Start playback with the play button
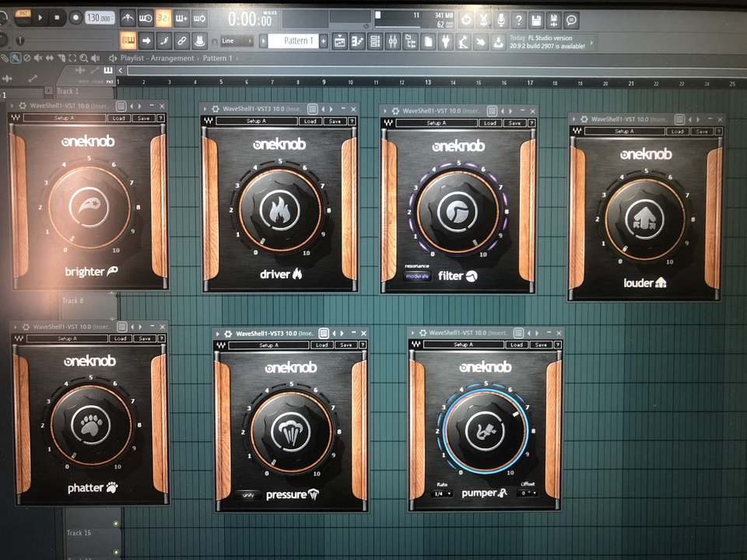The height and width of the screenshot is (560, 747). click(x=40, y=18)
